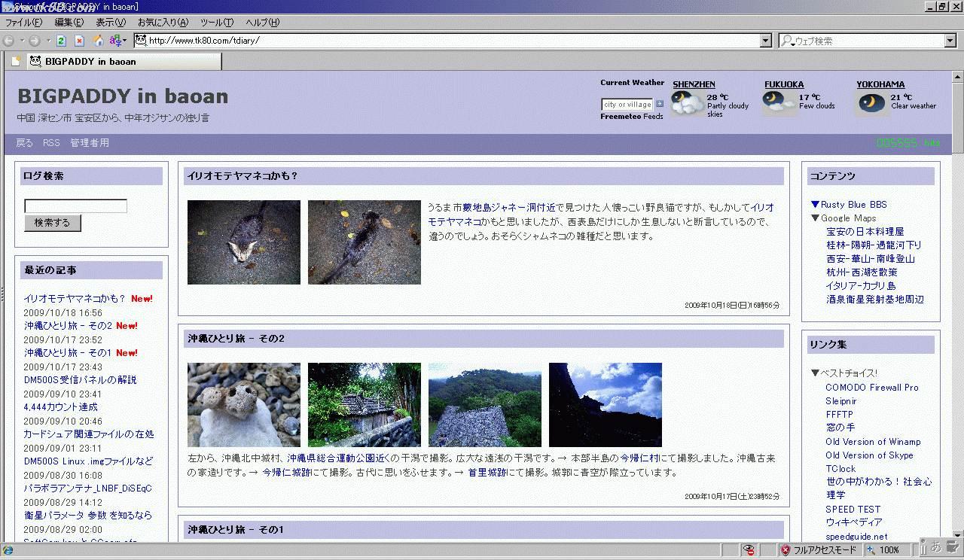Toggle the popup-blocker eye icon in status bar

pos(749,550)
